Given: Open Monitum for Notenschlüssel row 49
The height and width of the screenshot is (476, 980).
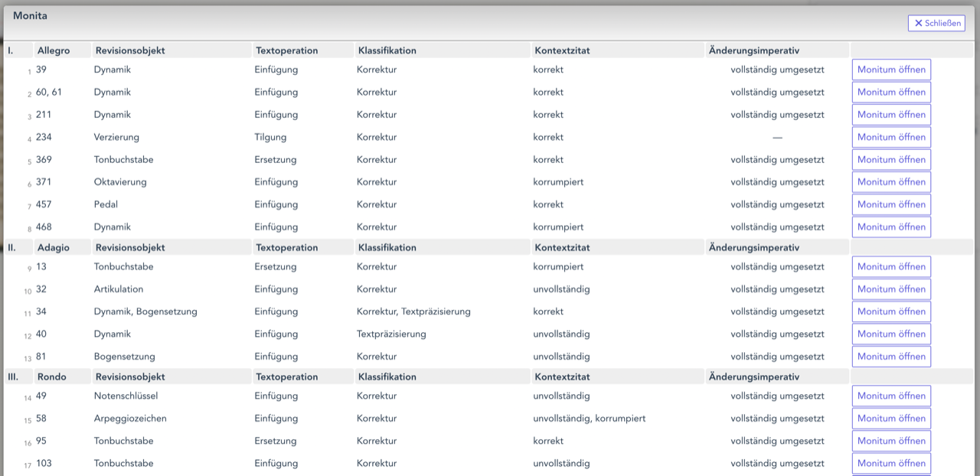Looking at the screenshot, I should [x=891, y=396].
